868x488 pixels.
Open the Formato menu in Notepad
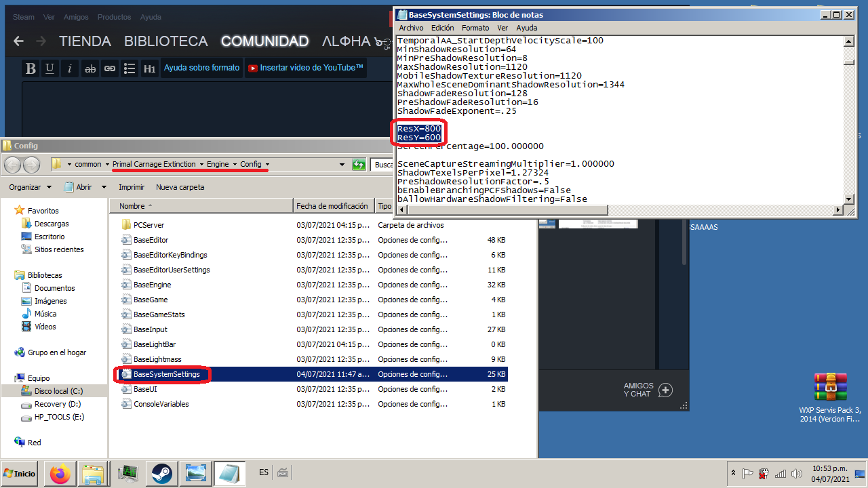[x=475, y=28]
